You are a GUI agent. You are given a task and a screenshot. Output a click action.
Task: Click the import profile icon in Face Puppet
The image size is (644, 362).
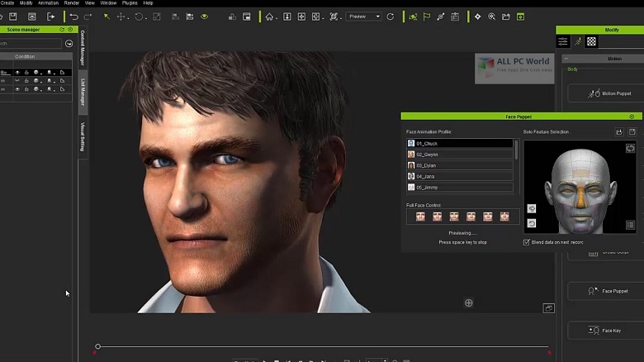click(619, 131)
